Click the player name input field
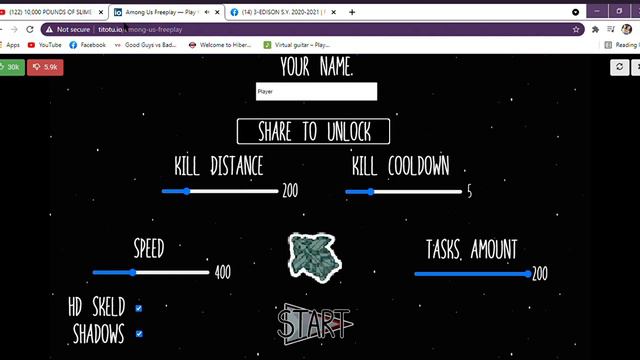The height and width of the screenshot is (360, 640). click(x=316, y=91)
